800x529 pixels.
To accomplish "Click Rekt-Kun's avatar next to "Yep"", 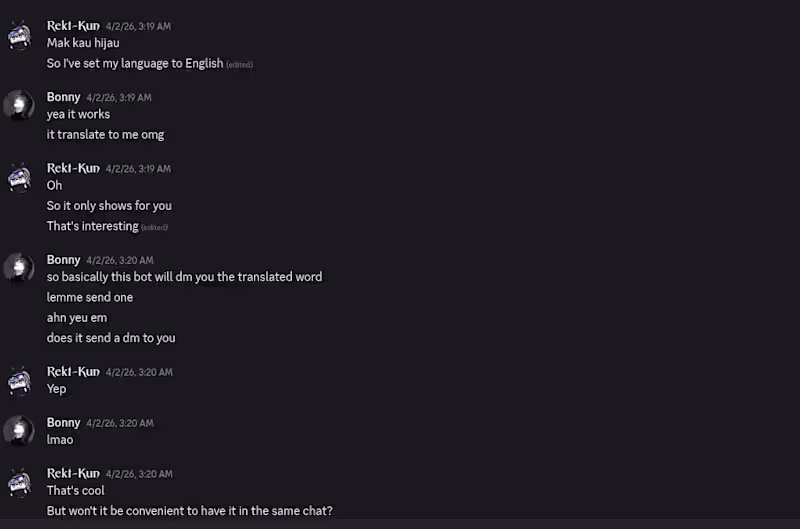I will pyautogui.click(x=19, y=380).
